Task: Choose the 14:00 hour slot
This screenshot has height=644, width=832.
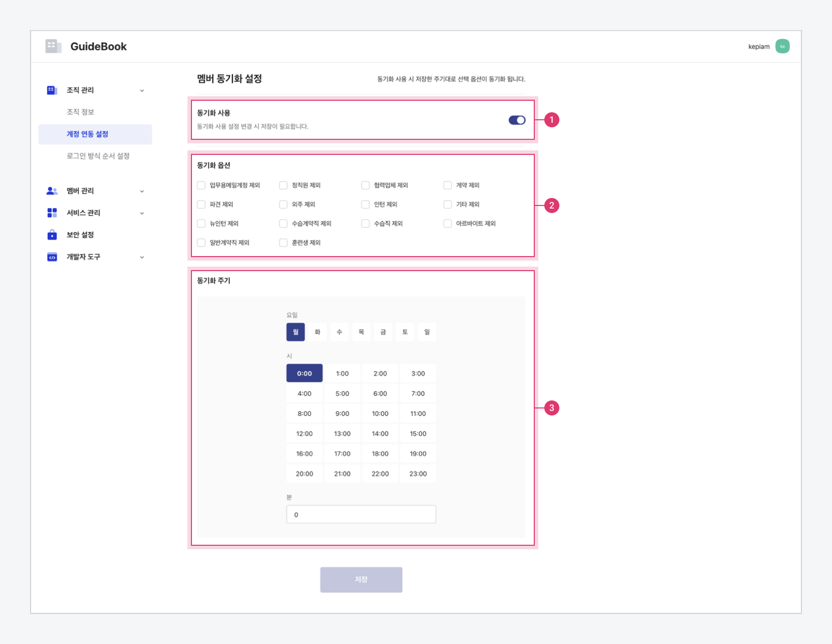Action: pos(380,434)
